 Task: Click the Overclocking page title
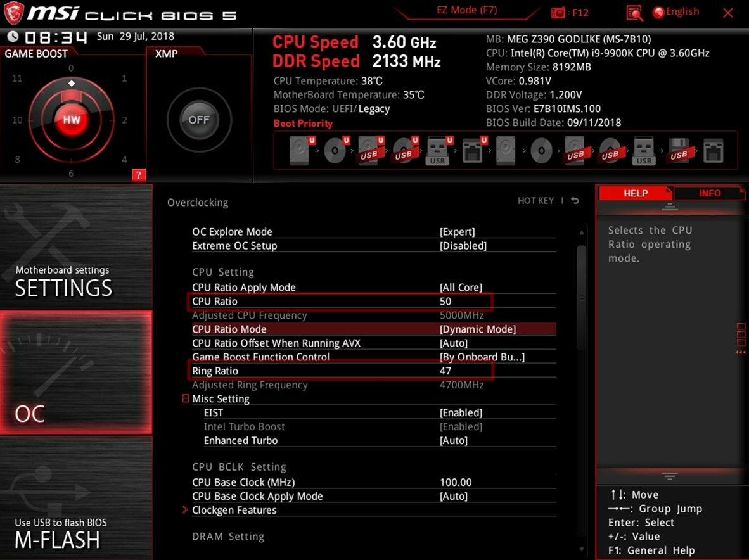(198, 203)
